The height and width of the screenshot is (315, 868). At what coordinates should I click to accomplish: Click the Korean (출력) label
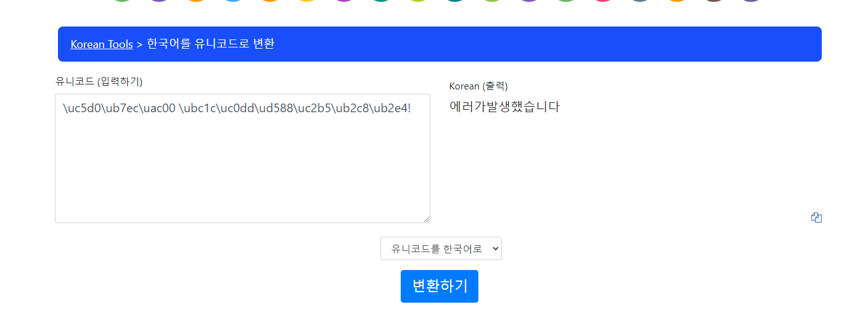click(x=478, y=86)
